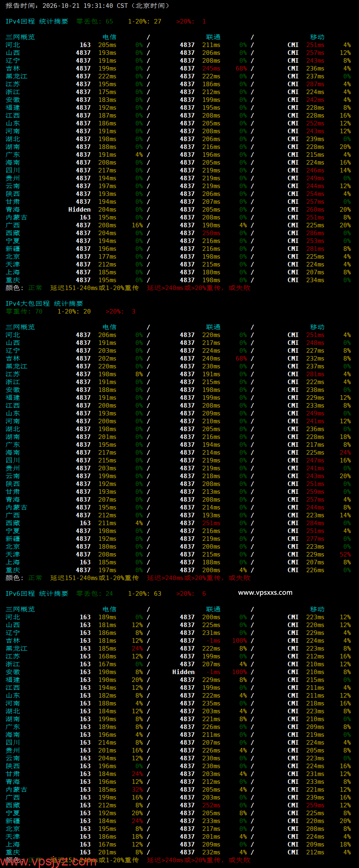Viewport: 359px width, 868px height.
Task: Click the "1-20%: 27" summary value
Action: point(144,21)
